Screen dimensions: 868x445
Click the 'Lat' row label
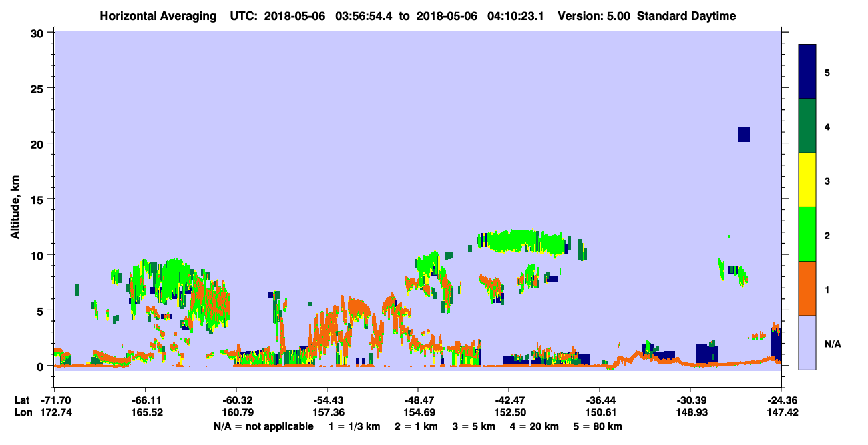[x=21, y=400]
